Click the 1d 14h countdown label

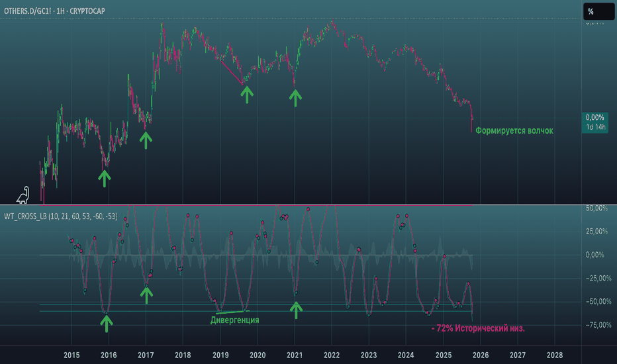(x=596, y=127)
